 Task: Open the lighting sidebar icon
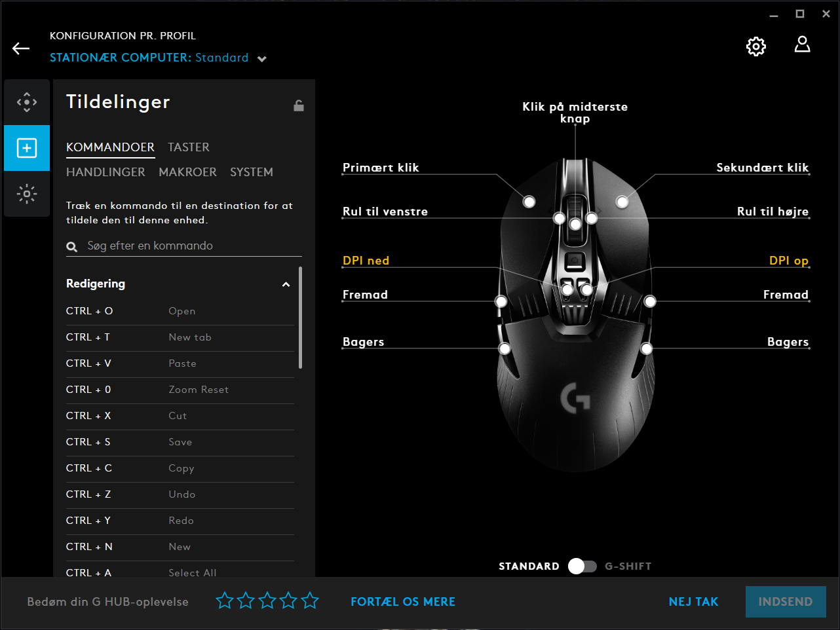click(27, 194)
